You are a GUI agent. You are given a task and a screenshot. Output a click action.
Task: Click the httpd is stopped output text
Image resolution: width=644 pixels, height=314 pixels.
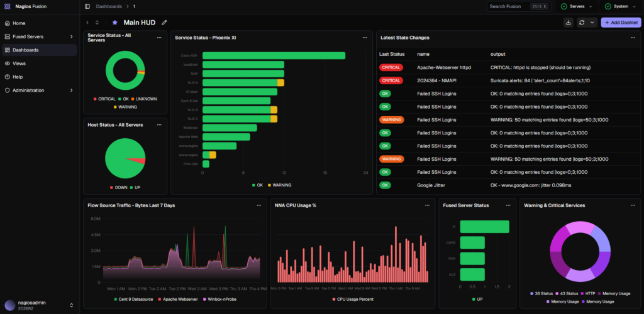click(540, 67)
